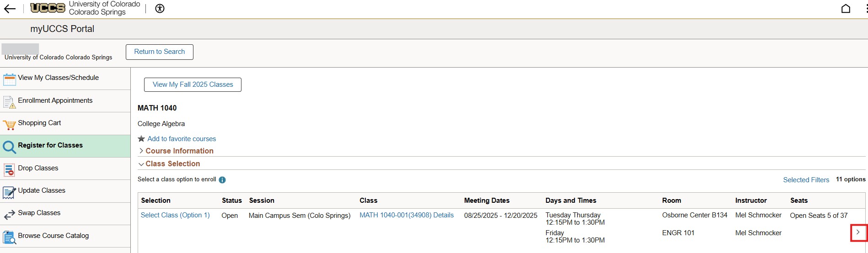Click the UCCS logo
This screenshot has width=868, height=253.
[x=48, y=8]
